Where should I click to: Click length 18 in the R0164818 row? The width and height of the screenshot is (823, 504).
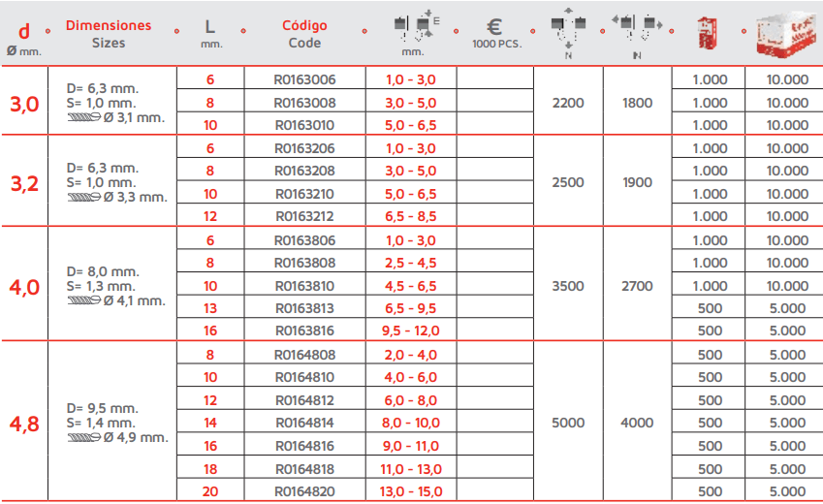pos(210,469)
